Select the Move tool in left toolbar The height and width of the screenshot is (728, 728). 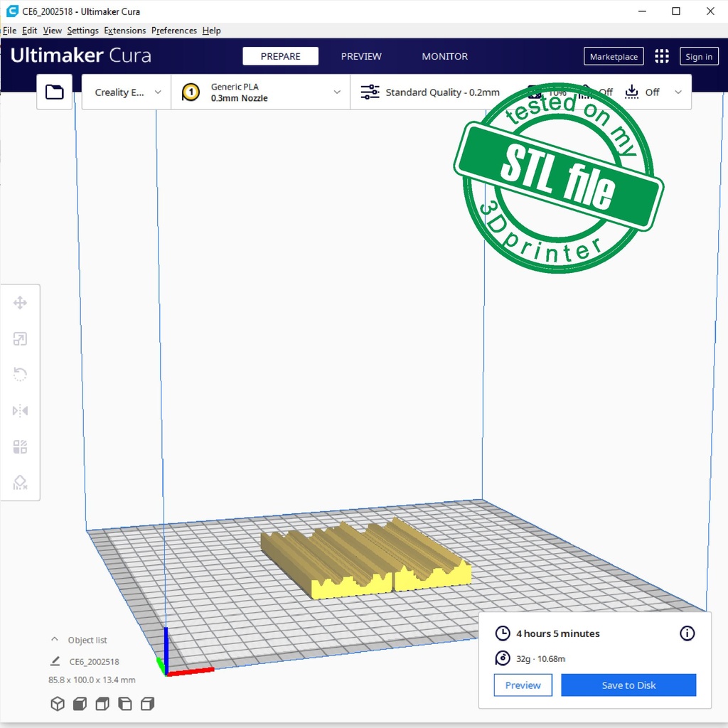pyautogui.click(x=20, y=304)
